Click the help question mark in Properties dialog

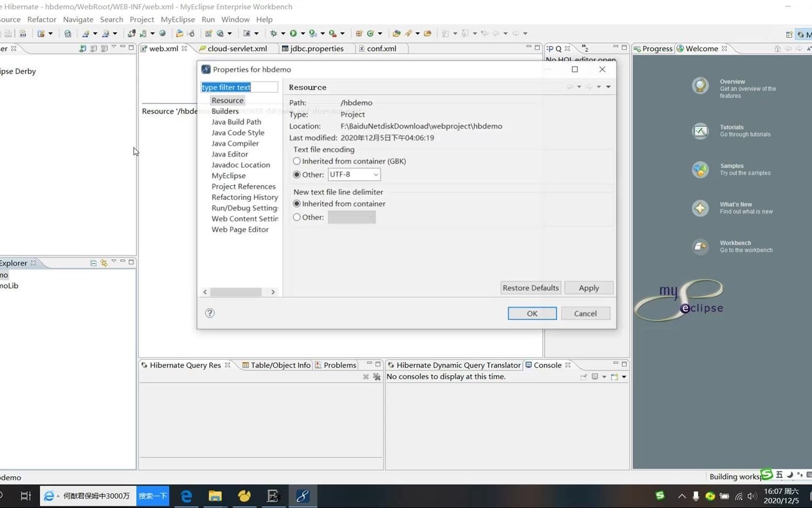(x=210, y=313)
